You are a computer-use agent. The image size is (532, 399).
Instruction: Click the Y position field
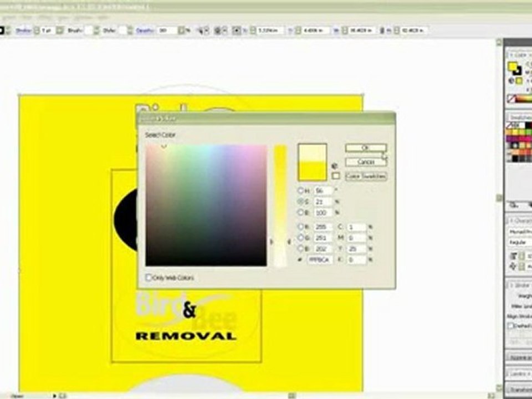click(x=315, y=30)
